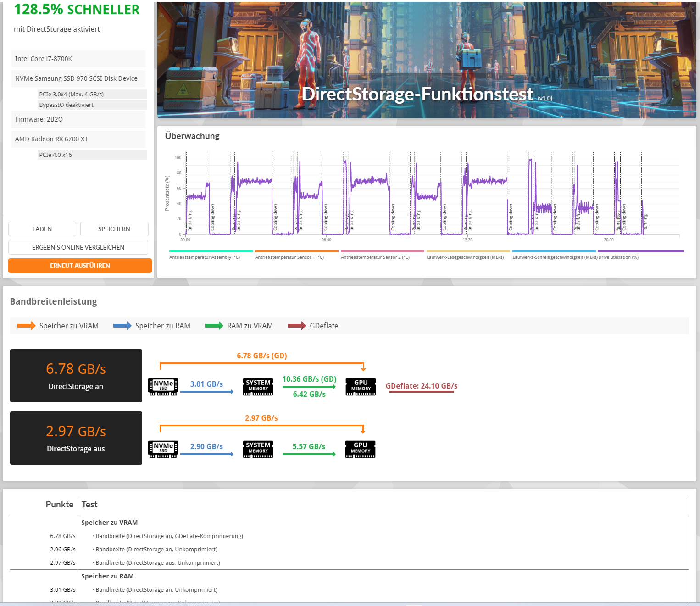700x606 pixels.
Task: Click the red GDeflate arrow icon
Action: point(297,326)
